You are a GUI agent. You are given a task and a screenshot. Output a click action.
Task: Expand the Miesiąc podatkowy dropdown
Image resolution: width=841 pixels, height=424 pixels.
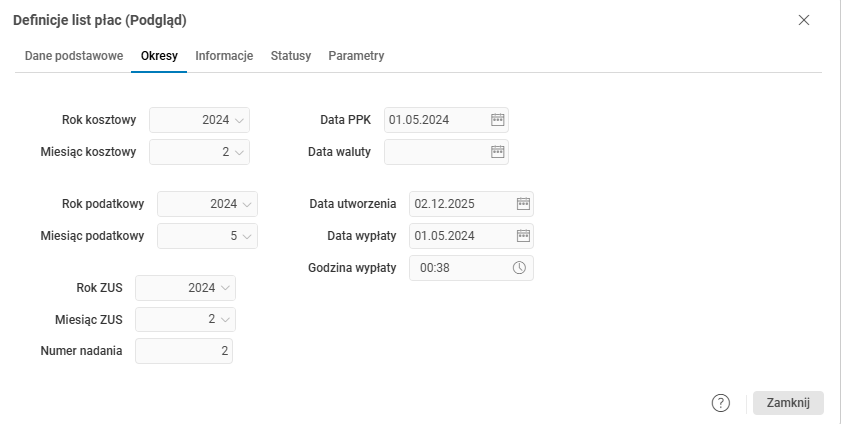(x=247, y=236)
